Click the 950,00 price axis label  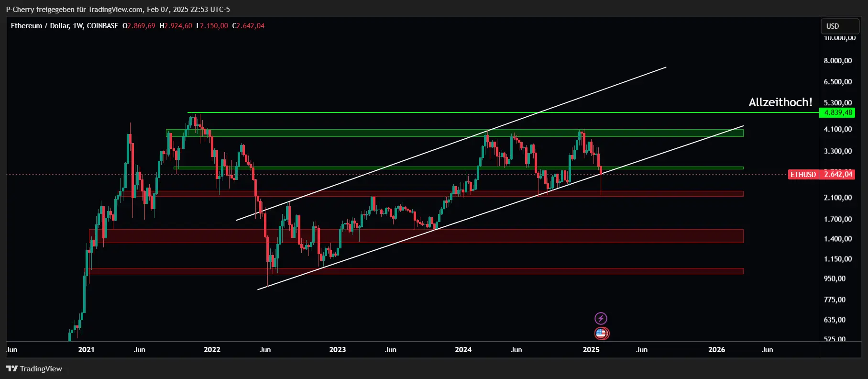835,279
